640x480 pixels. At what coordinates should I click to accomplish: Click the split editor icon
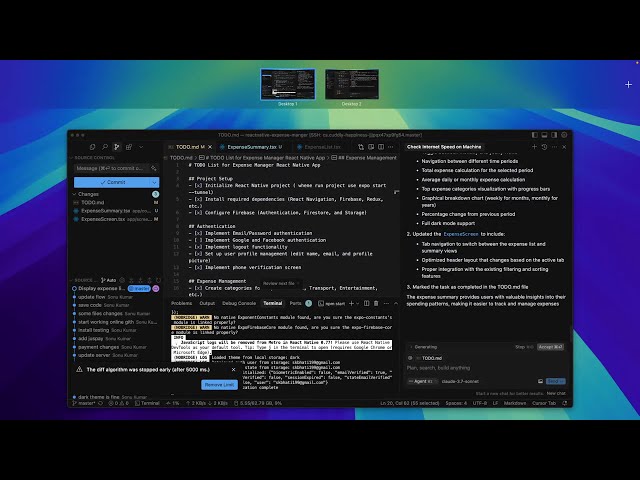pyautogui.click(x=381, y=147)
